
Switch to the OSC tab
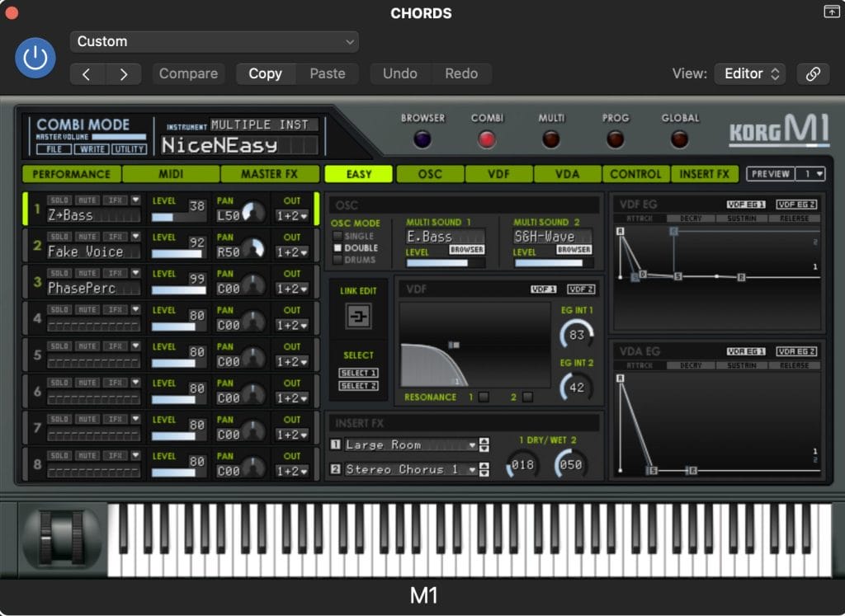pyautogui.click(x=430, y=174)
